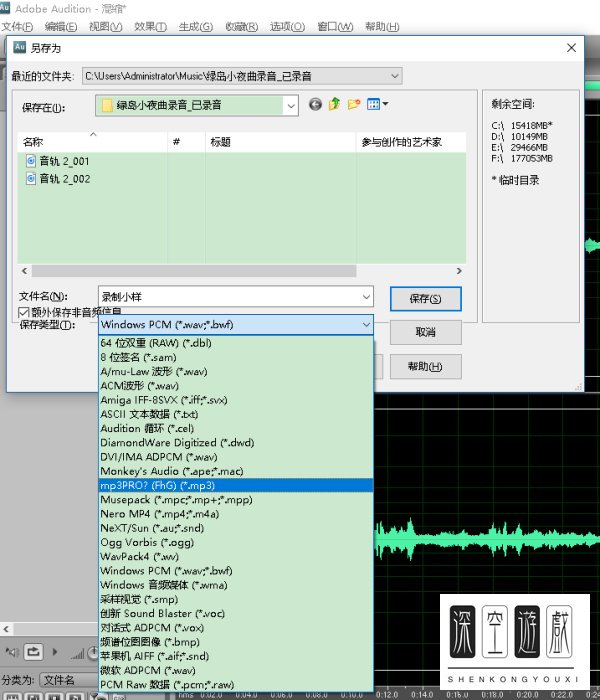Select 采样视觉 (*.smp) format
600x700 pixels.
[236, 599]
